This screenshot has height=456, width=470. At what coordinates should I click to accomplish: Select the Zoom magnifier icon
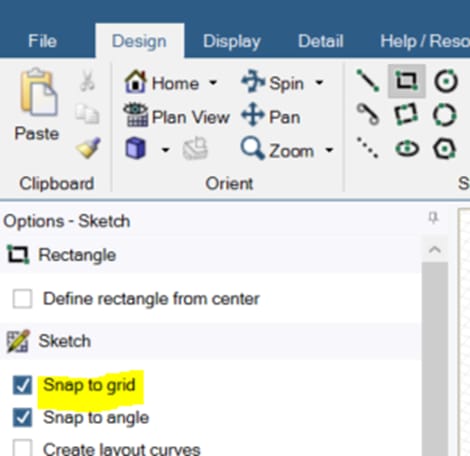253,148
